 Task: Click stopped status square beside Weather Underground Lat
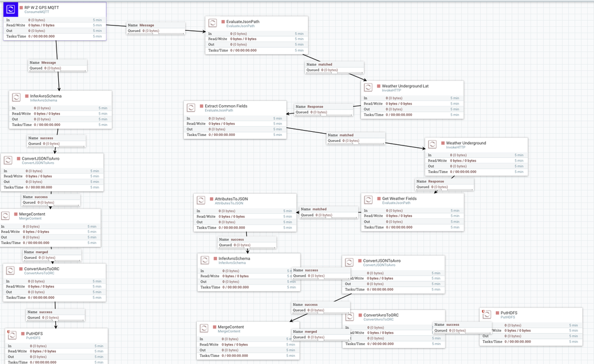378,86
